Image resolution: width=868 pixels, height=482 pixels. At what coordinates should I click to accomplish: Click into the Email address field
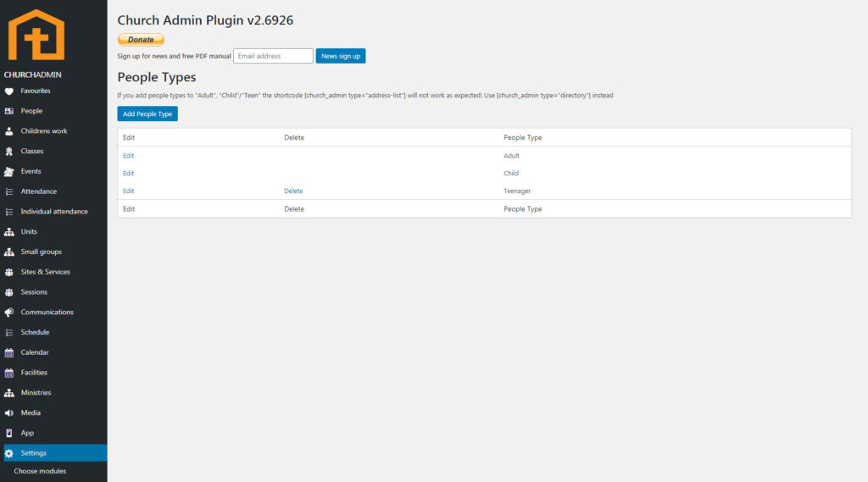coord(273,56)
